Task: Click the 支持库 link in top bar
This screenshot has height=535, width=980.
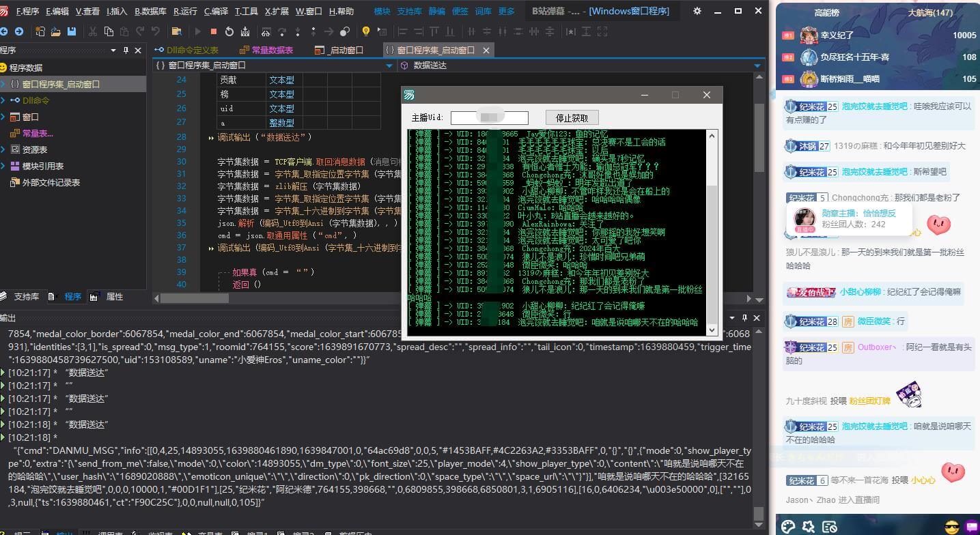Action: tap(409, 11)
